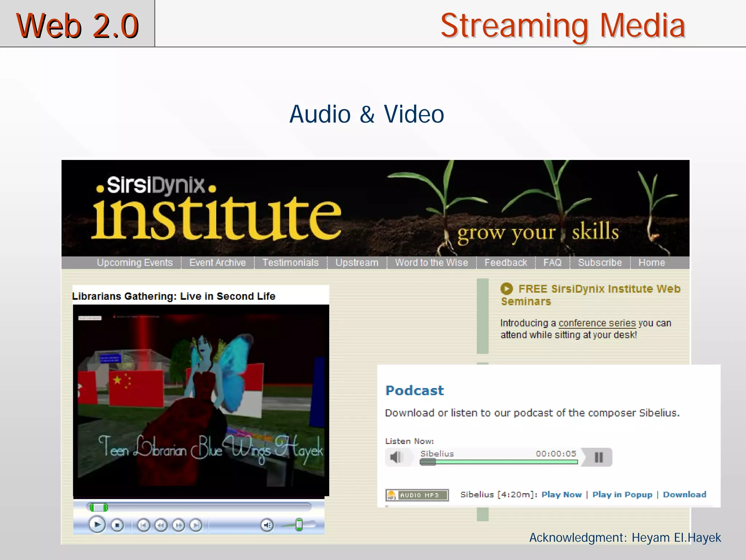Open the Play in Popup link
Viewport: 746px width, 560px height.
pyautogui.click(x=622, y=494)
